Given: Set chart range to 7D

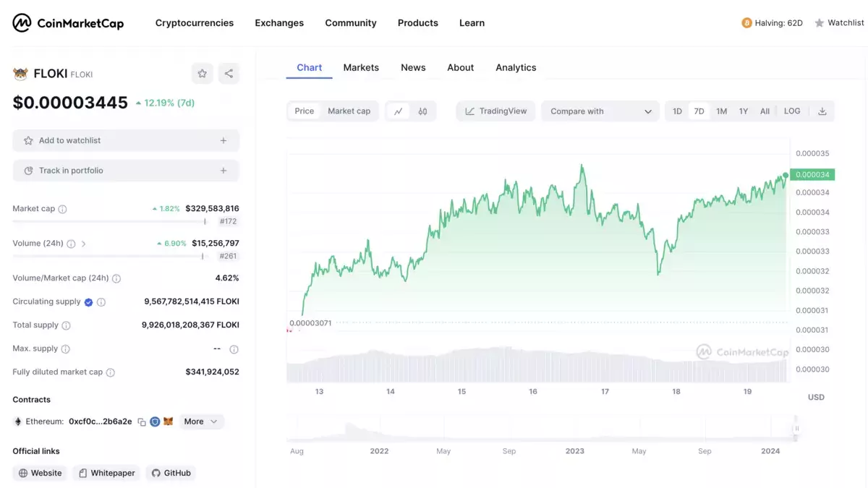Looking at the screenshot, I should coord(699,111).
